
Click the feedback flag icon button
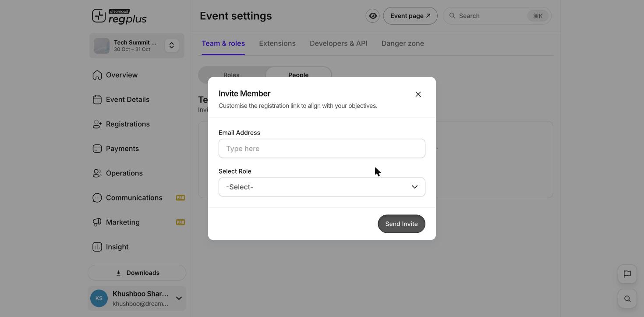[x=627, y=274]
